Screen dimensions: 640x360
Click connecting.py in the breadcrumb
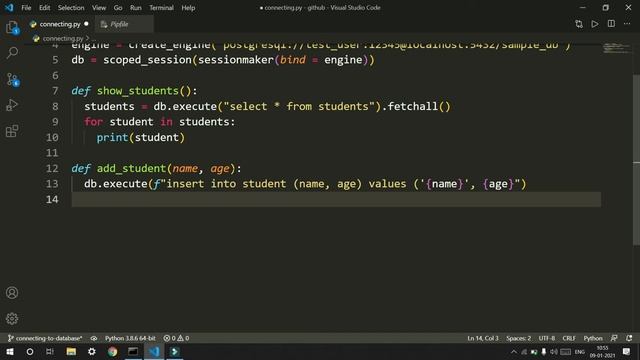63,38
